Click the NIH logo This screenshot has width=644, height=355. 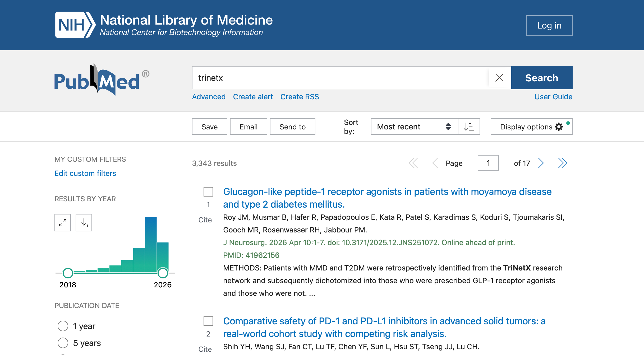click(x=75, y=25)
